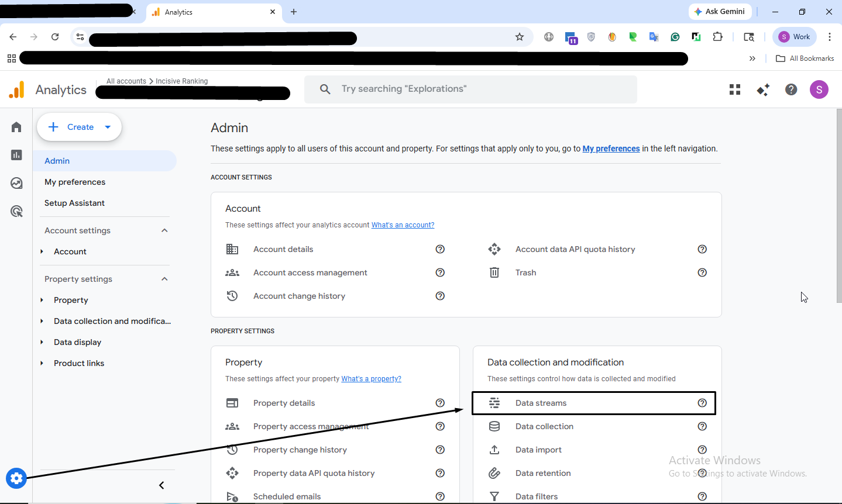
Task: Open the Explore icon in left rail
Action: pyautogui.click(x=16, y=183)
